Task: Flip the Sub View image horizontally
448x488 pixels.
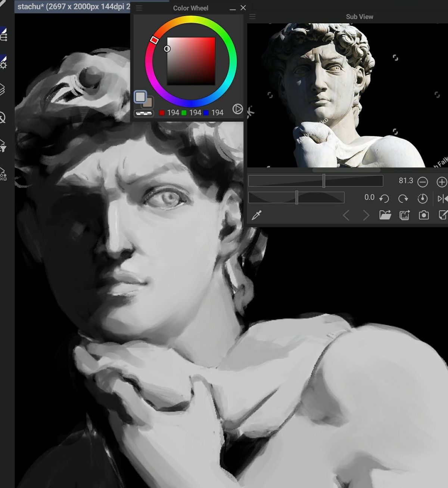Action: (442, 198)
